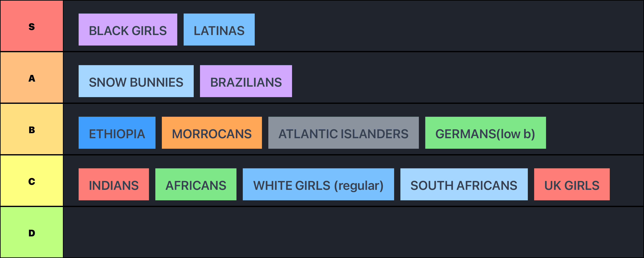Viewport: 644px width, 258px height.
Task: Select the A tier label cell
Action: click(x=31, y=78)
